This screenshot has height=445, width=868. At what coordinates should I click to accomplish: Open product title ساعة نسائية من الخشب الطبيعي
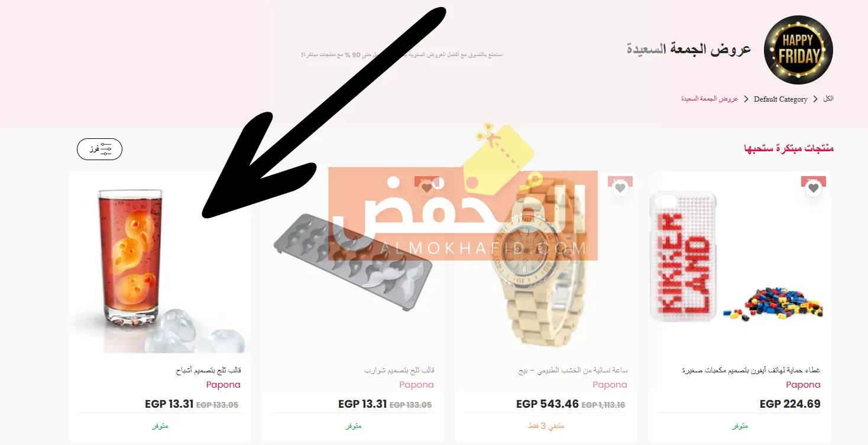572,371
